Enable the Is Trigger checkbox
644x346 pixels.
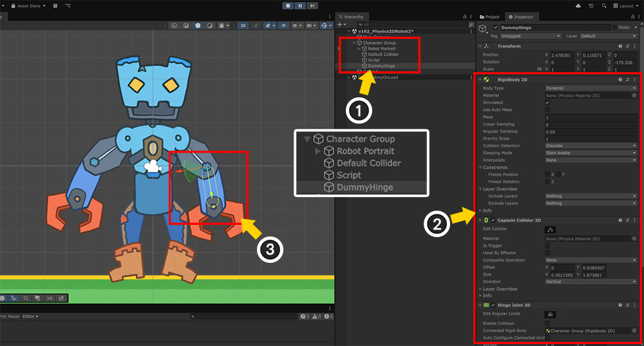click(x=547, y=245)
